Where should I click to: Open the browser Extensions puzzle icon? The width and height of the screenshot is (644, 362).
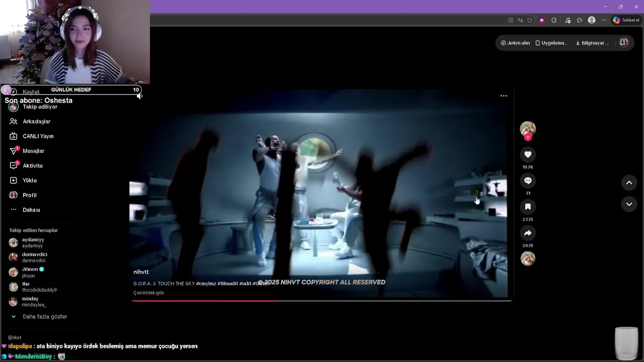click(x=554, y=20)
